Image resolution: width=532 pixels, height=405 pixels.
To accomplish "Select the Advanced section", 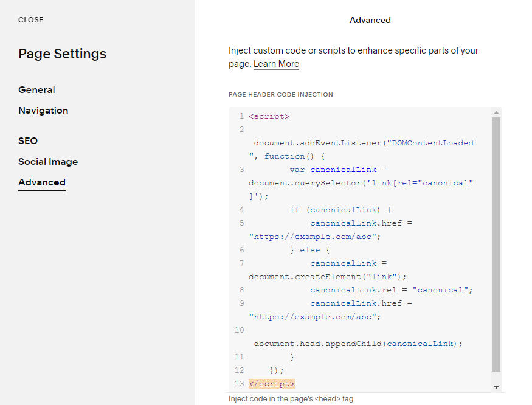I will click(41, 182).
